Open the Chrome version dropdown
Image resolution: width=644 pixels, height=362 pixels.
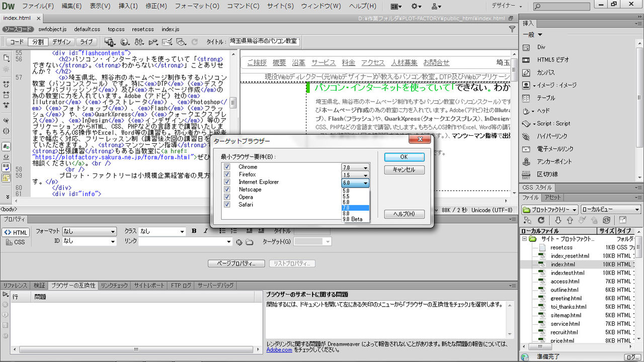click(356, 167)
